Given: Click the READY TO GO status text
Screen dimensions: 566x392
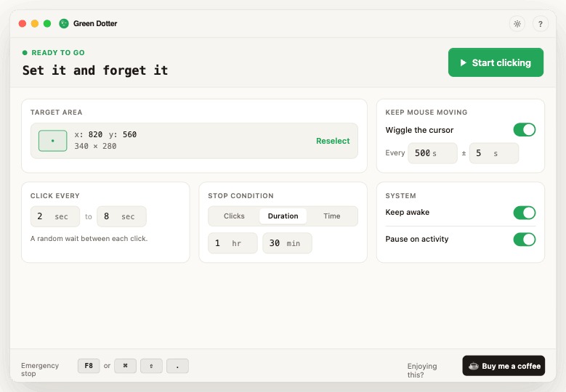Looking at the screenshot, I should (x=57, y=53).
